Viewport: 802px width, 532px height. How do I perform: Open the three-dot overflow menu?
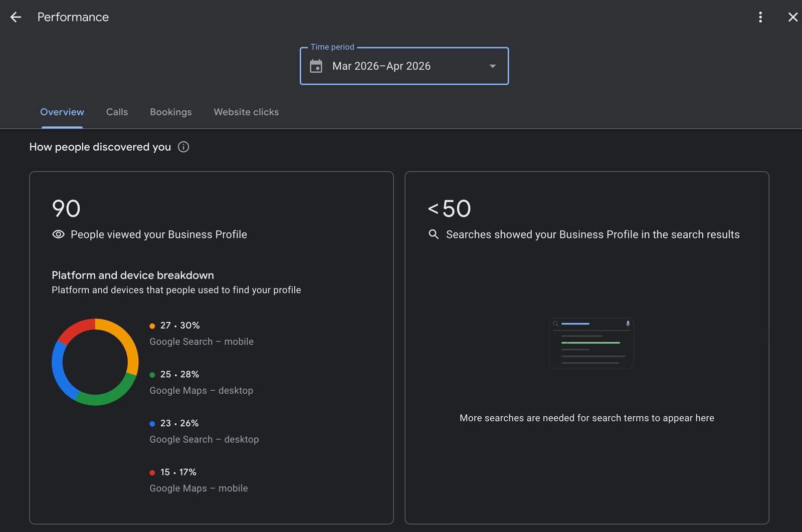click(760, 17)
